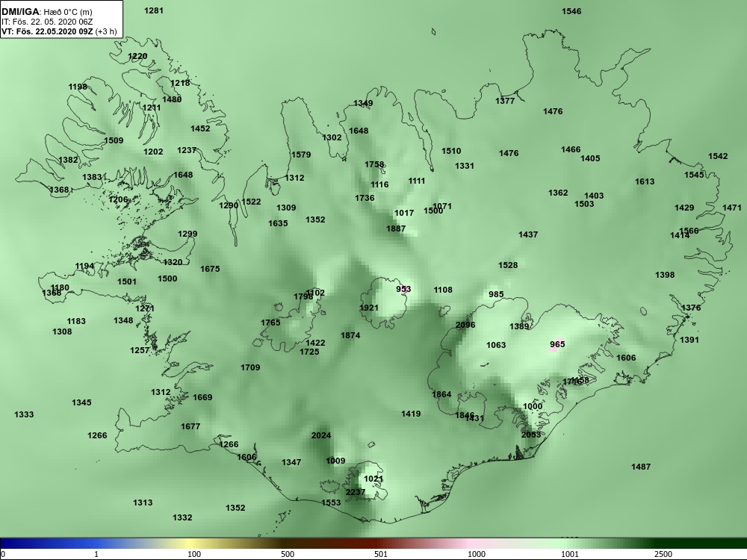Select the map value 1887
The width and height of the screenshot is (747, 560).
(395, 228)
